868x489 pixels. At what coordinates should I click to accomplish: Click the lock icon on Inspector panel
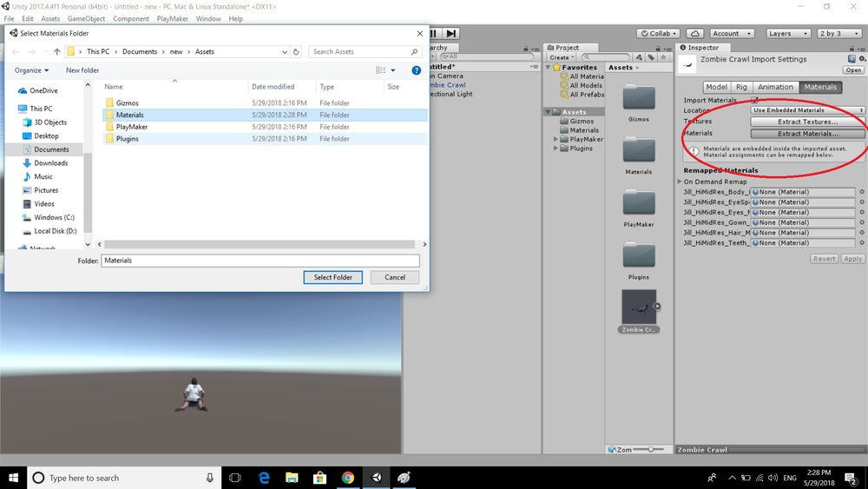852,48
